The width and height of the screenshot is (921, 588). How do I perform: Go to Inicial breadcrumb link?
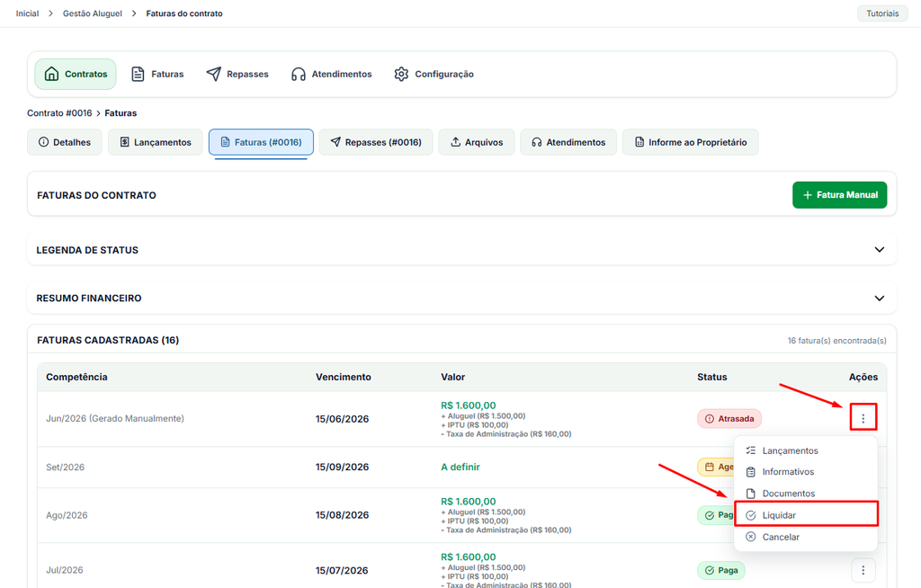pyautogui.click(x=27, y=13)
